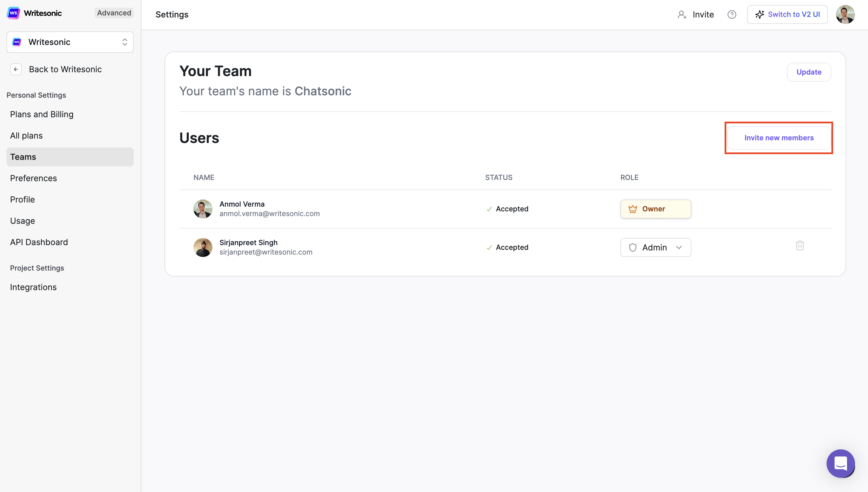Click the Writesonic logo icon
Screen dimensions: 868x492
point(14,13)
